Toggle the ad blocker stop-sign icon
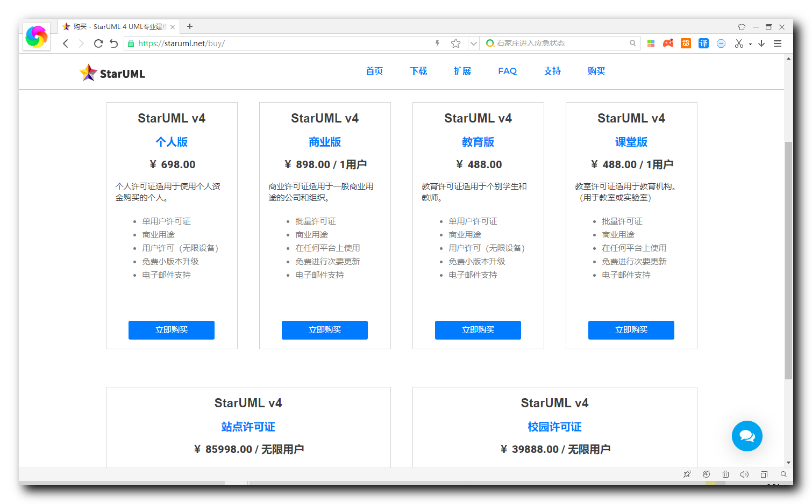The height and width of the screenshot is (504, 812). [x=721, y=43]
